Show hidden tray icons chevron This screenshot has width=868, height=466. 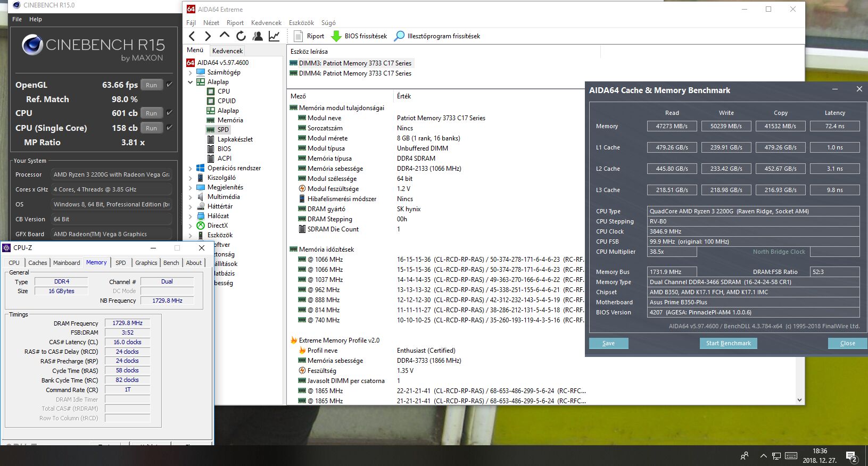[x=763, y=456]
